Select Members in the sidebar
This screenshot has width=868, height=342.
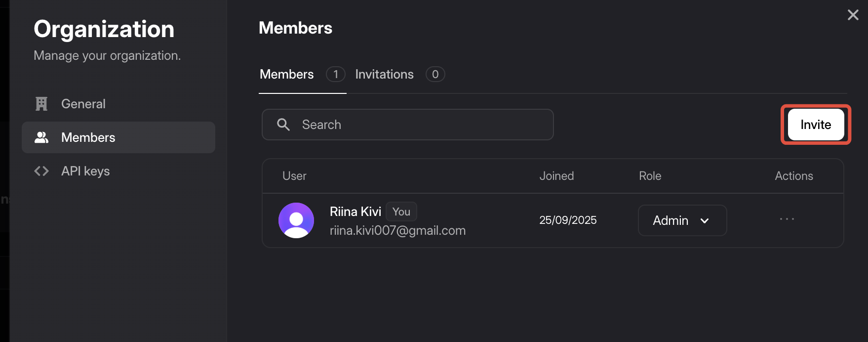[x=88, y=137]
